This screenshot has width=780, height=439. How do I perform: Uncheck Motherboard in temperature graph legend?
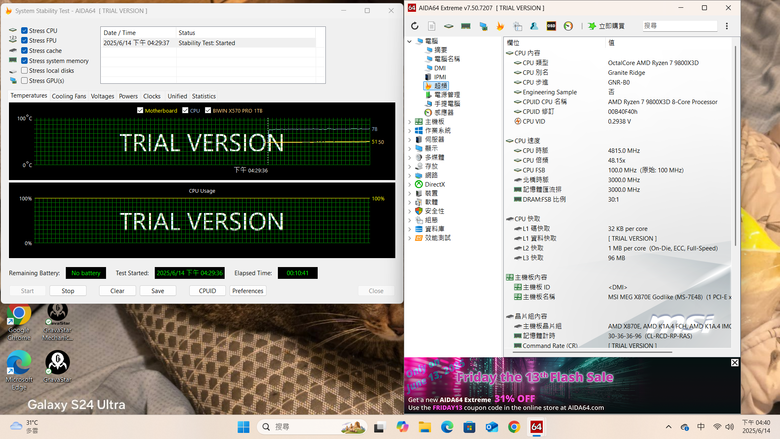(140, 110)
